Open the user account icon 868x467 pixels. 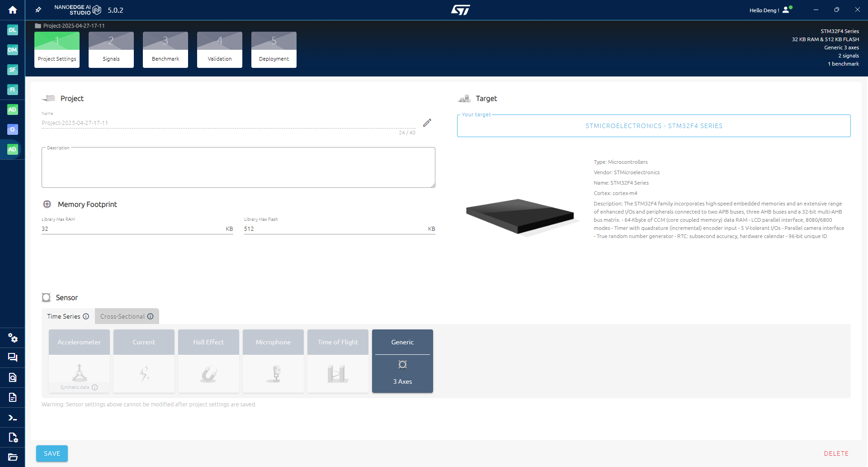tap(787, 10)
